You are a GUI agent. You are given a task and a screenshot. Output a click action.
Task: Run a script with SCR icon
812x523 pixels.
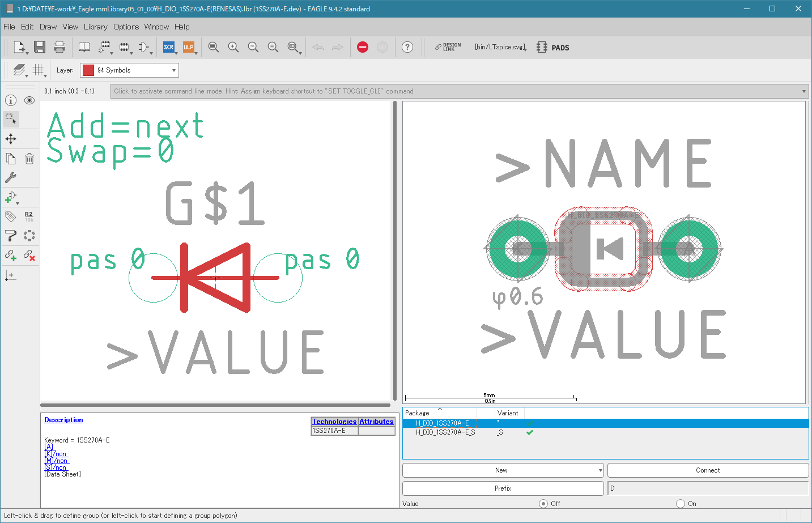tap(169, 47)
